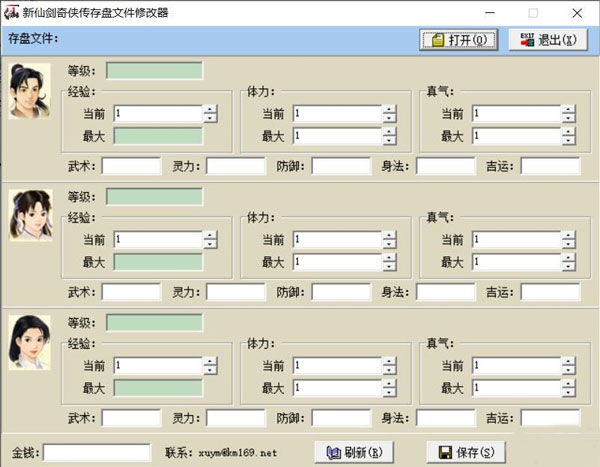Image resolution: width=600 pixels, height=467 pixels.
Task: Click first character's 灵力 input field
Action: pyautogui.click(x=236, y=166)
